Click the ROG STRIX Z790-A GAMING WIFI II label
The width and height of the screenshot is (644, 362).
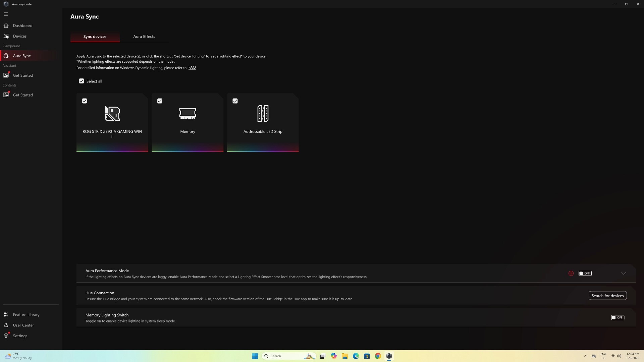[x=112, y=134]
